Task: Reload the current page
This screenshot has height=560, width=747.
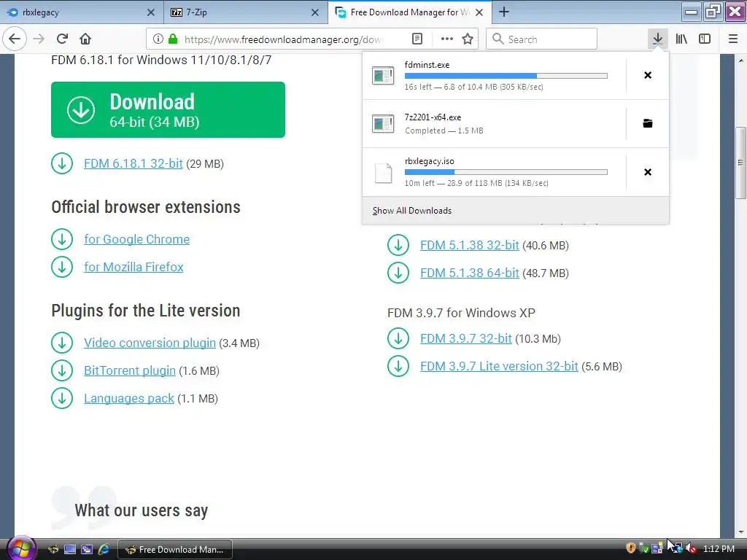Action: click(63, 39)
